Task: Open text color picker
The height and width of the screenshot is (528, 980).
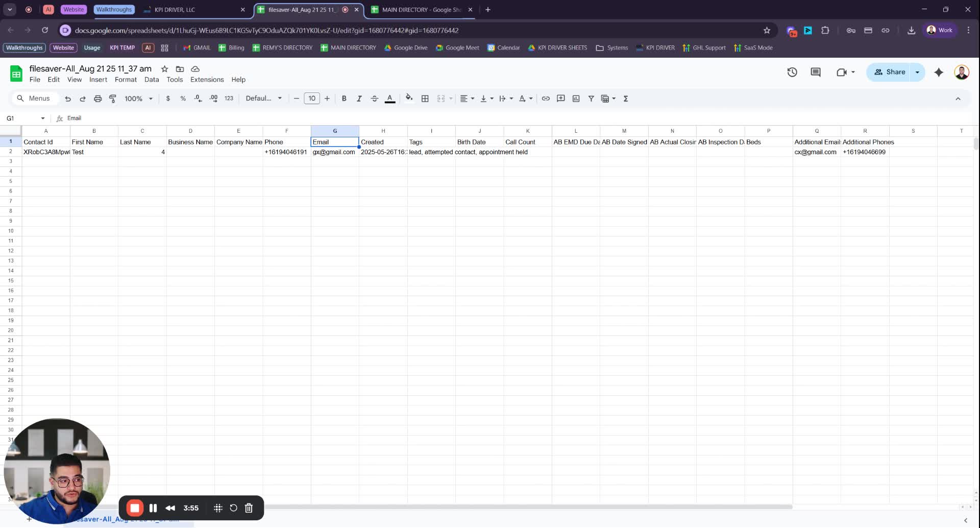Action: click(390, 99)
